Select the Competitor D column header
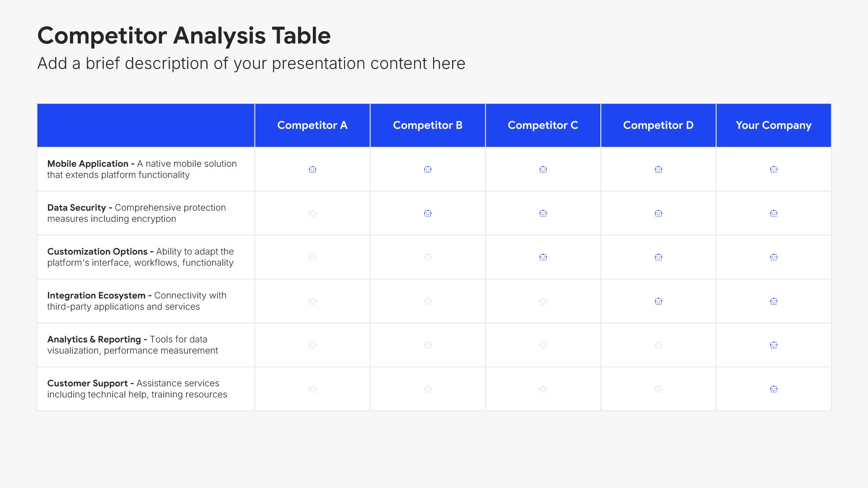Screen dimensions: 868x488 click(x=658, y=125)
